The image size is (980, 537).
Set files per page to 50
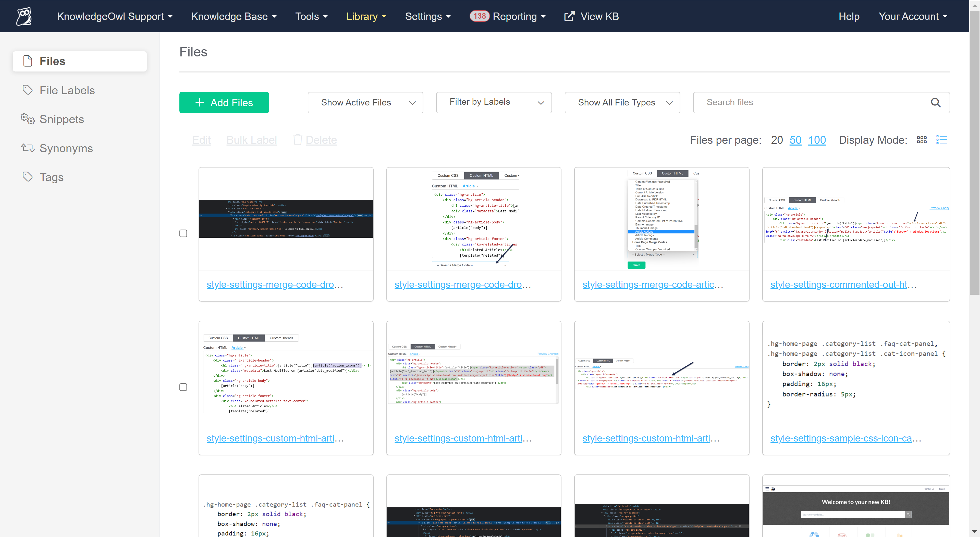point(795,140)
